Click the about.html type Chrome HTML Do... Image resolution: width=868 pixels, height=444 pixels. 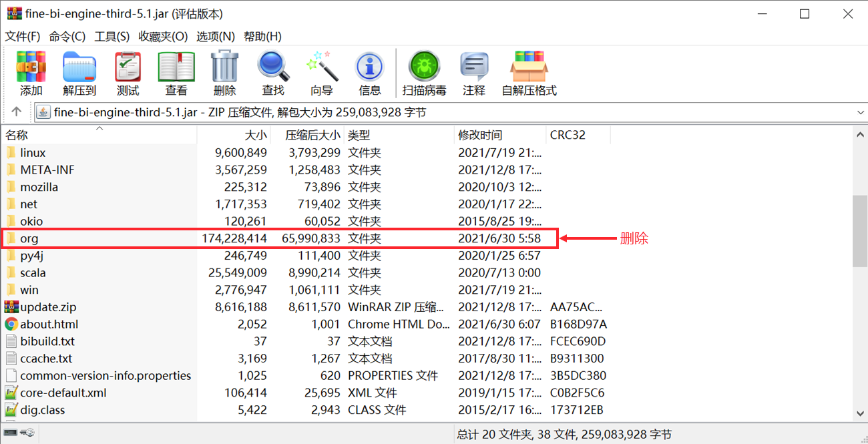click(399, 324)
